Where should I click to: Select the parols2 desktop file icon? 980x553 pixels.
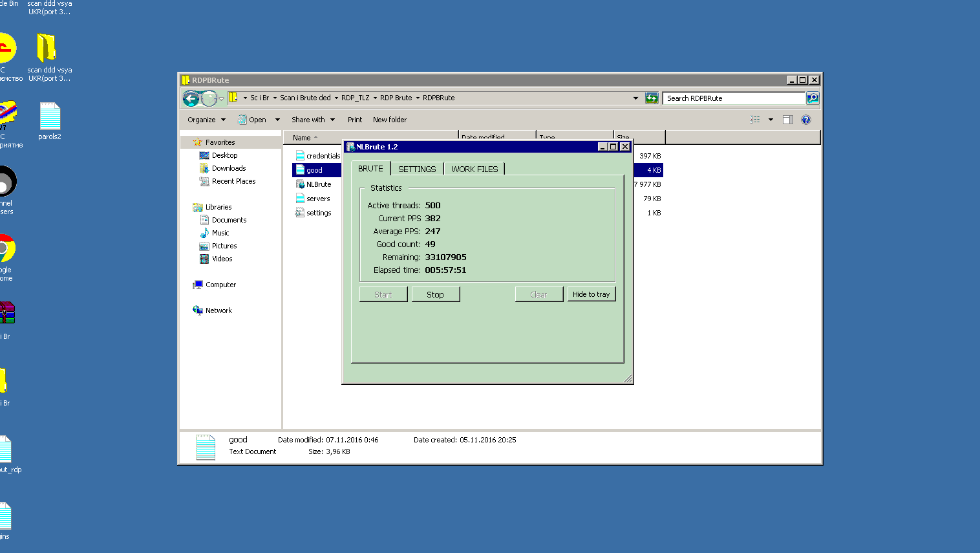click(x=49, y=122)
